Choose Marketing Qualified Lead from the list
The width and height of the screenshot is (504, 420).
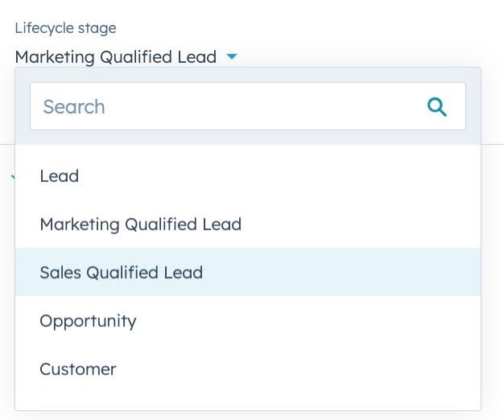140,224
